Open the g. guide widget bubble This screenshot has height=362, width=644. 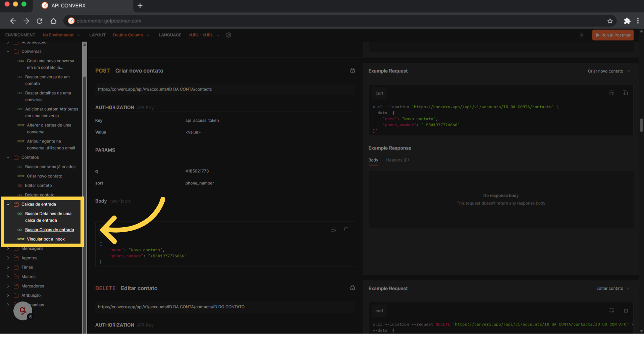[23, 311]
